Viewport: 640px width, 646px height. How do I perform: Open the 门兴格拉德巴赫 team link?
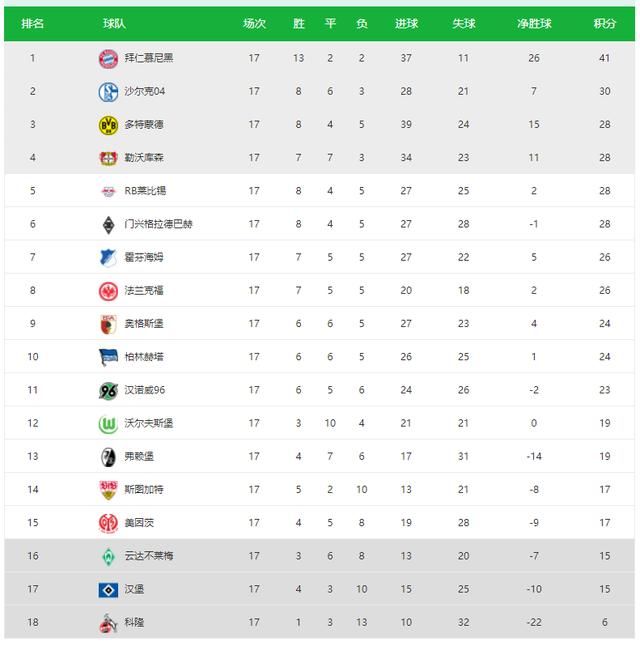pyautogui.click(x=158, y=224)
